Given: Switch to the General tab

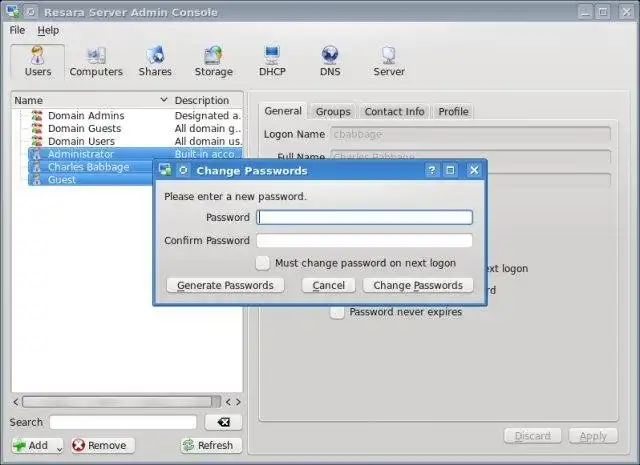Looking at the screenshot, I should [283, 111].
